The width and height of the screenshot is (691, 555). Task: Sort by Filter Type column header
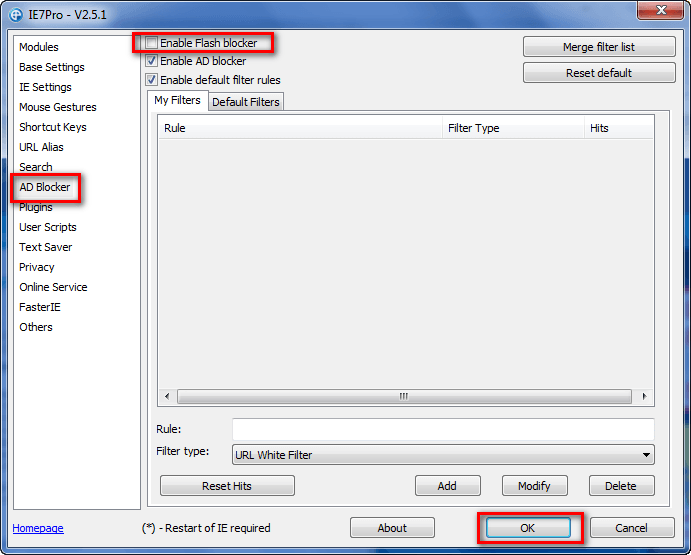point(513,128)
